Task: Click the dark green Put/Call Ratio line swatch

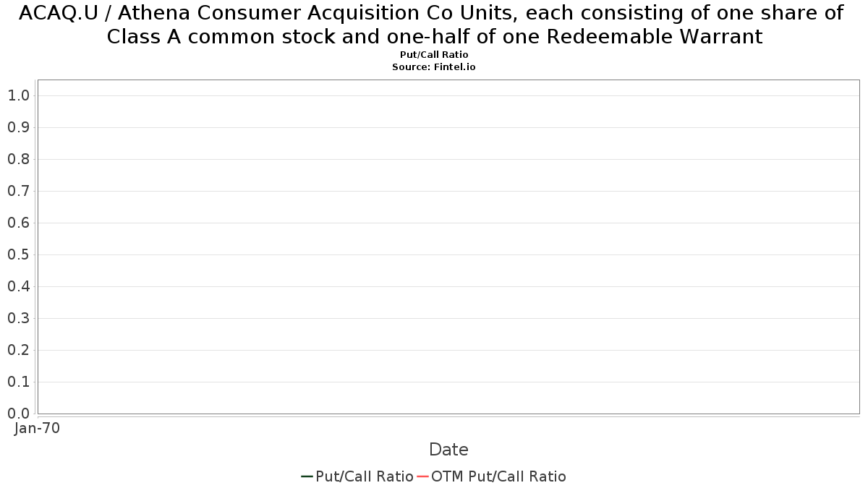Action: tap(307, 476)
